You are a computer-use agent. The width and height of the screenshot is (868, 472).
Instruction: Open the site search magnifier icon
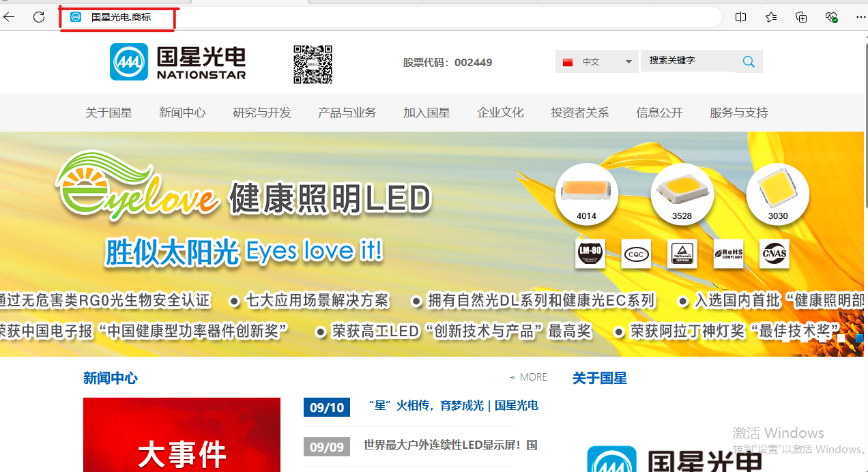tap(748, 61)
